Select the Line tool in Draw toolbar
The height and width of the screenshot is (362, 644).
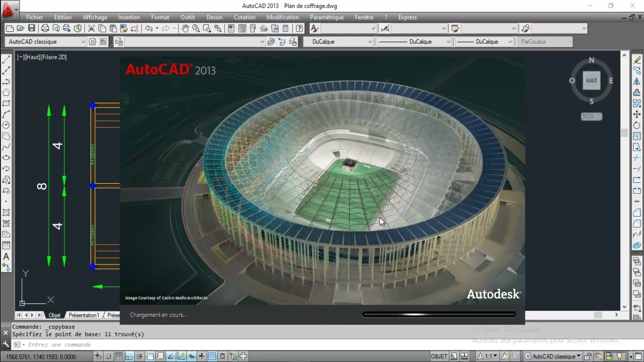pos(7,59)
